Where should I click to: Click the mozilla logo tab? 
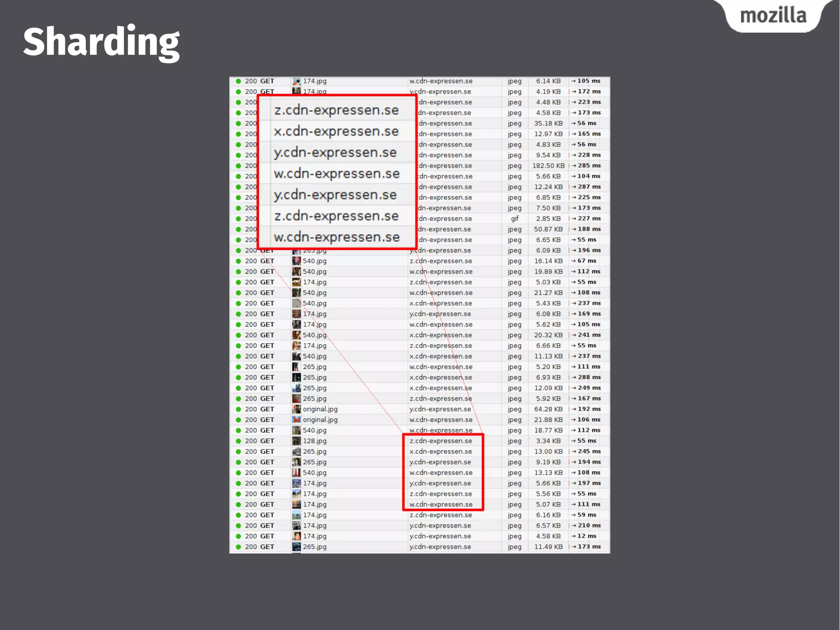tap(774, 16)
